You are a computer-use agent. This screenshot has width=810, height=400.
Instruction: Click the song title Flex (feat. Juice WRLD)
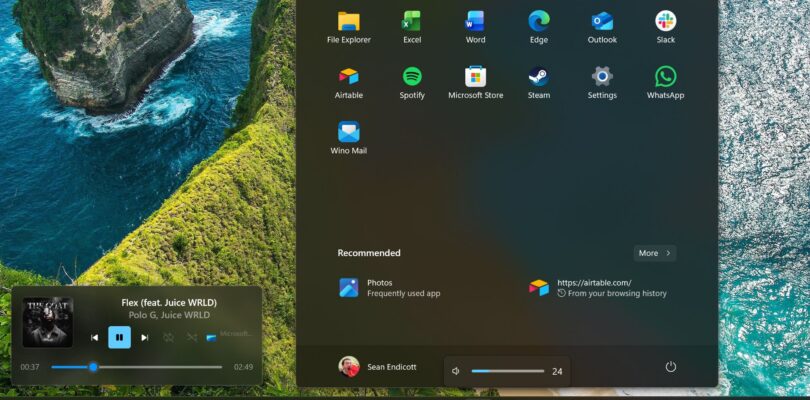(169, 303)
